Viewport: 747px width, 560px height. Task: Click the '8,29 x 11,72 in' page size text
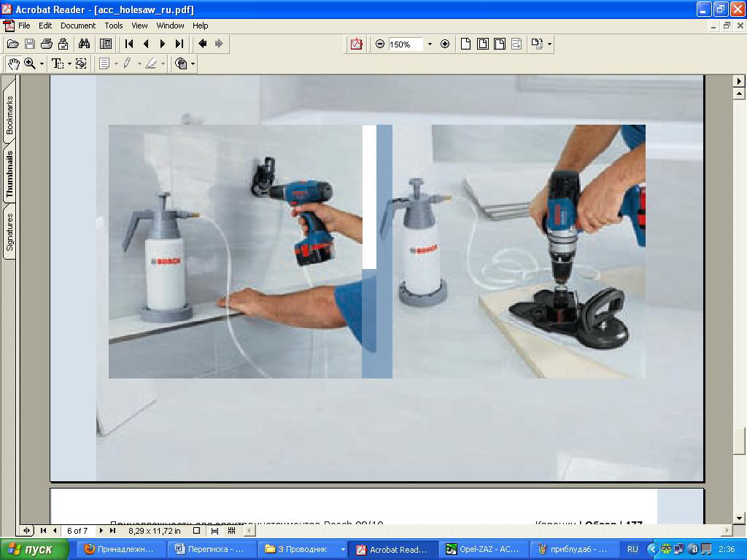click(155, 531)
